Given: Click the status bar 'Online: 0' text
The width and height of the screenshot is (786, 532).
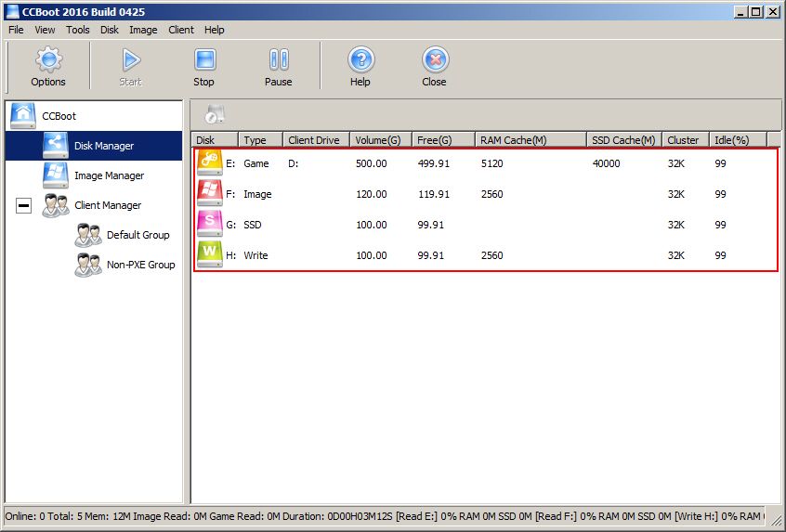Looking at the screenshot, I should [25, 516].
